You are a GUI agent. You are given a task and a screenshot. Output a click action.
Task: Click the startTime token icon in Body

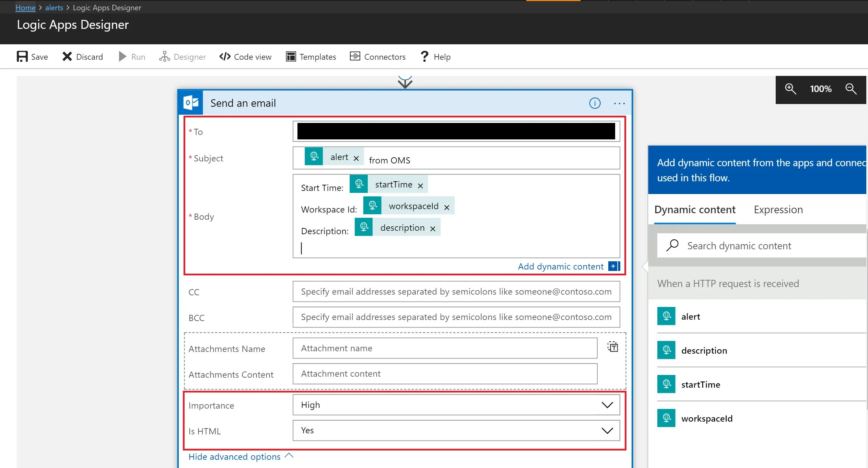[x=359, y=184]
